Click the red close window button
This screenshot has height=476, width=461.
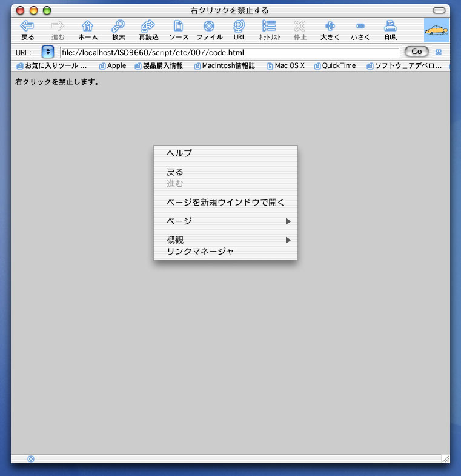click(21, 11)
